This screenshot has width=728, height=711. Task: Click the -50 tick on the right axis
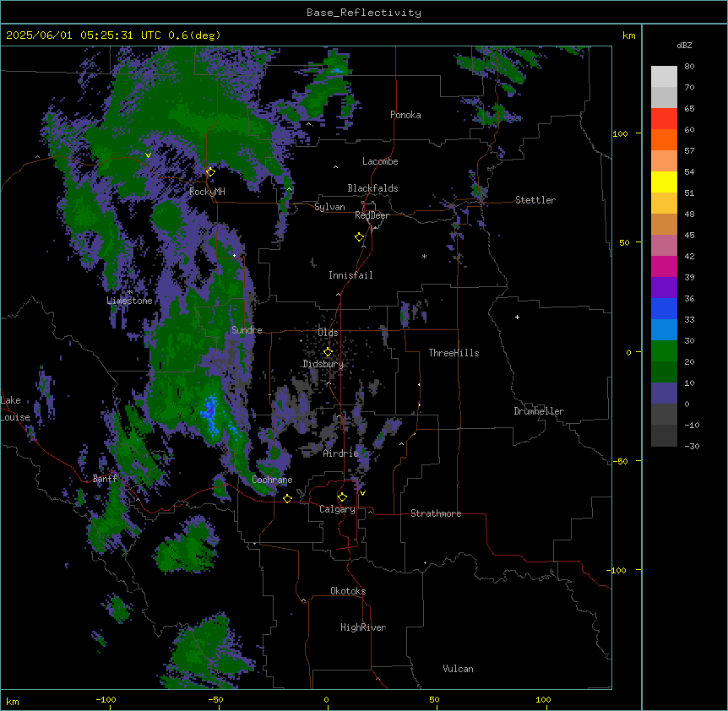click(620, 461)
